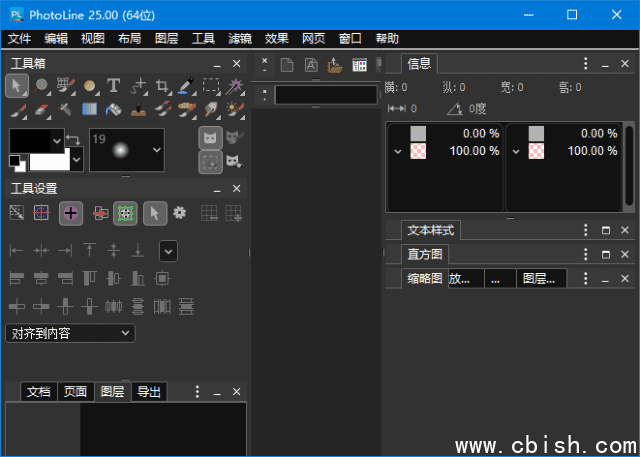
Task: Click the grid remove-row icon
Action: pos(209,213)
